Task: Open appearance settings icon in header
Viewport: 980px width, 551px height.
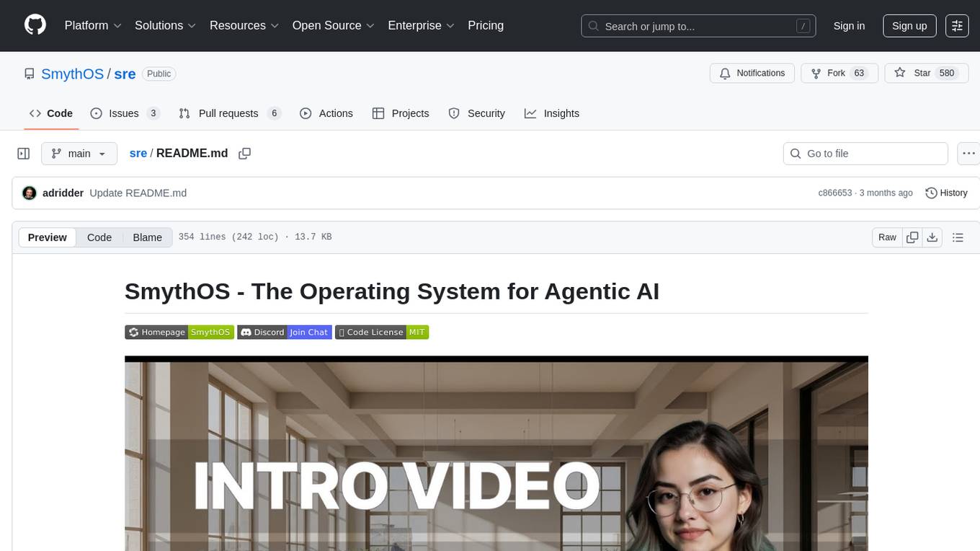Action: (x=958, y=26)
